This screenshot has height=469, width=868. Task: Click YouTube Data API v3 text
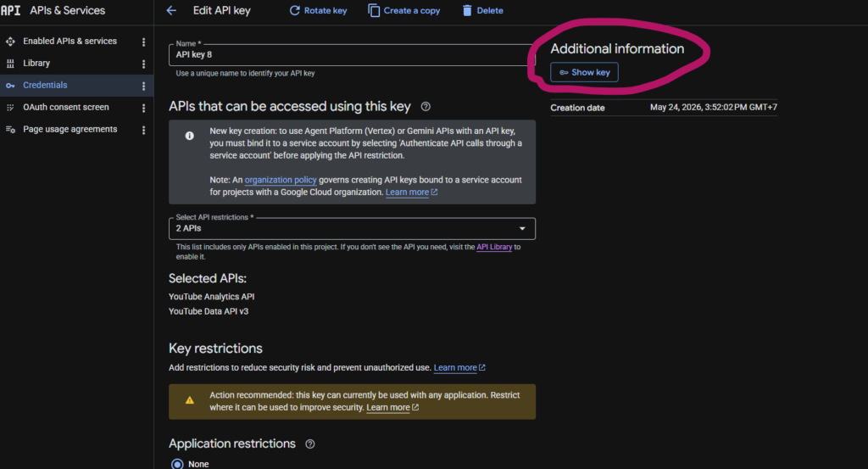point(209,311)
